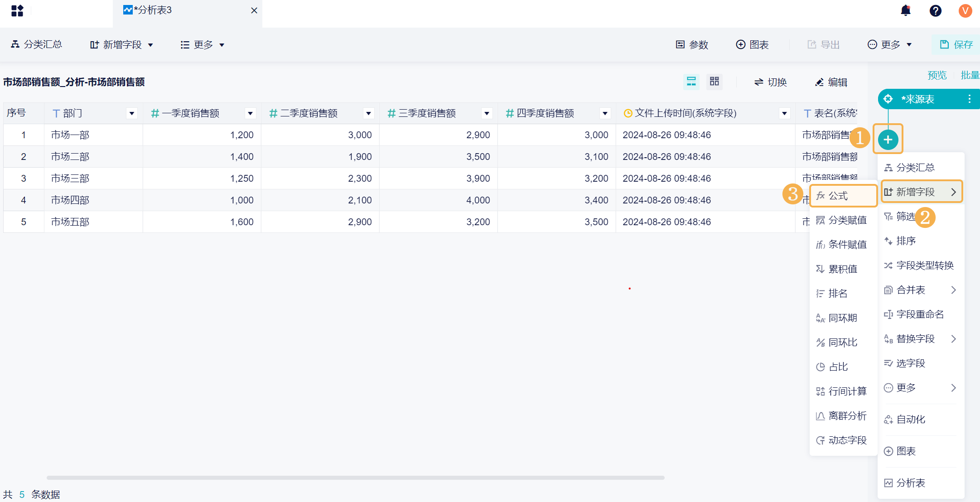Choose 筛选 in the step menu
Image resolution: width=980 pixels, height=502 pixels.
(x=921, y=216)
